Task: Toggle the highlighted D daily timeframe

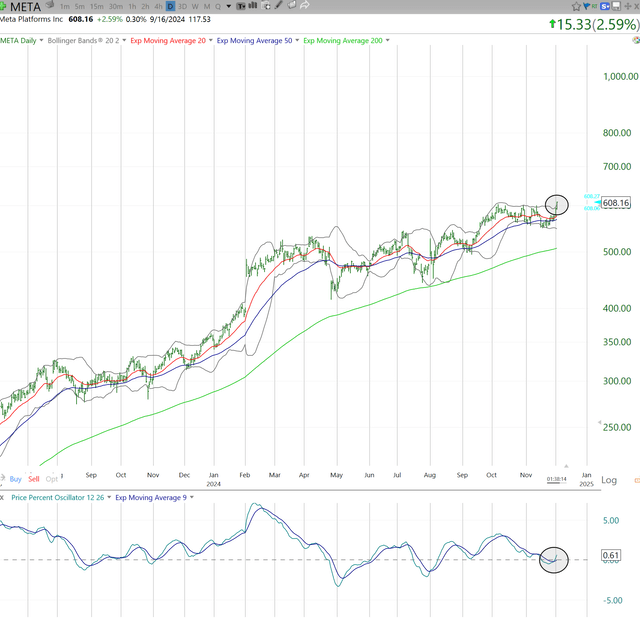Action: [170, 6]
